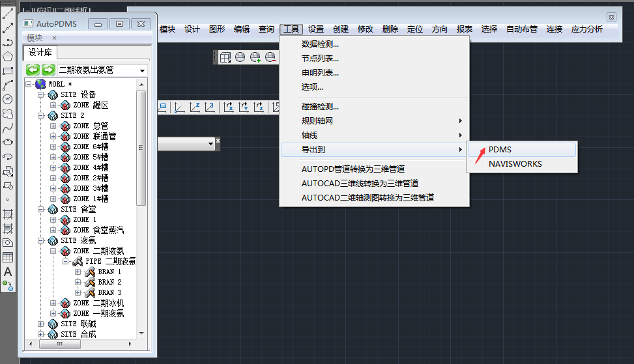Select the Line draw tool

pos(8,12)
